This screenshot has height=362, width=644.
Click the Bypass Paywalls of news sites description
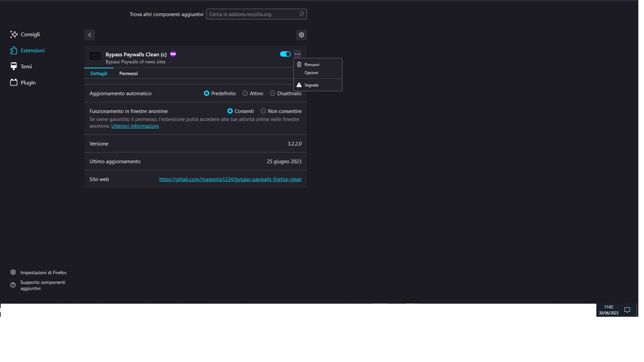coord(135,62)
